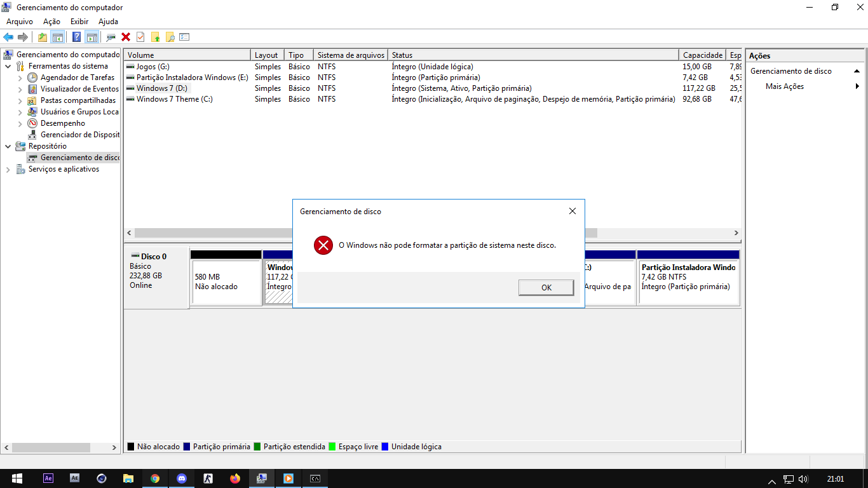The width and height of the screenshot is (868, 488).
Task: Collapse Gerenciamento de disco actions section arrow
Action: (x=857, y=71)
